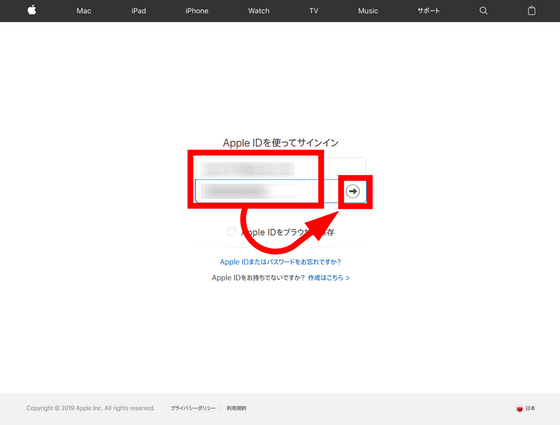Viewport: 560px width, 425px height.
Task: Follow Apple IDまたはパスワードをお忘れですか link
Action: coord(280,262)
